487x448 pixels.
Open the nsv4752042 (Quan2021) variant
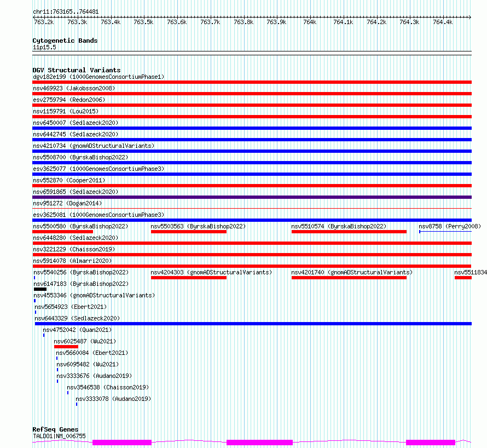(x=77, y=330)
